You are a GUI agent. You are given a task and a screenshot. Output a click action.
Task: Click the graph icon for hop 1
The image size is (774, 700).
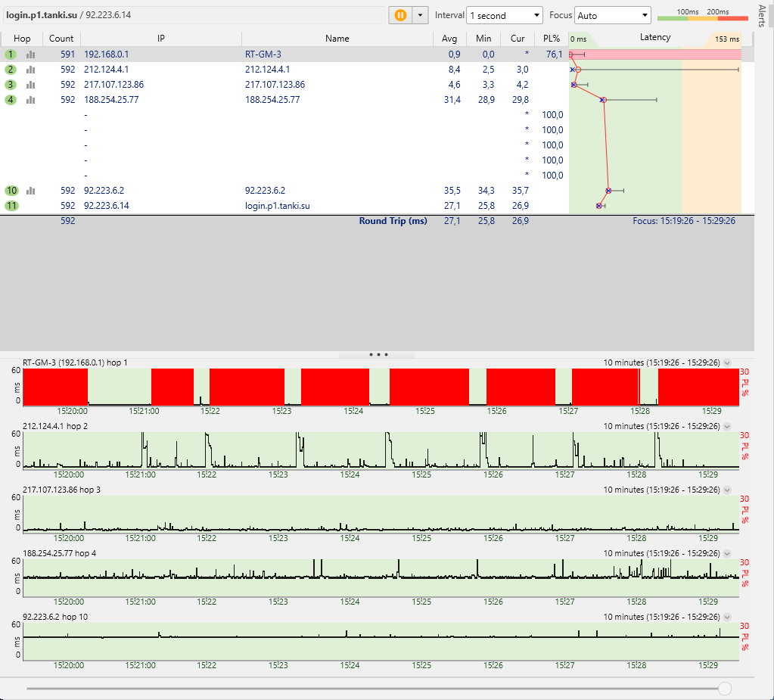[31, 54]
